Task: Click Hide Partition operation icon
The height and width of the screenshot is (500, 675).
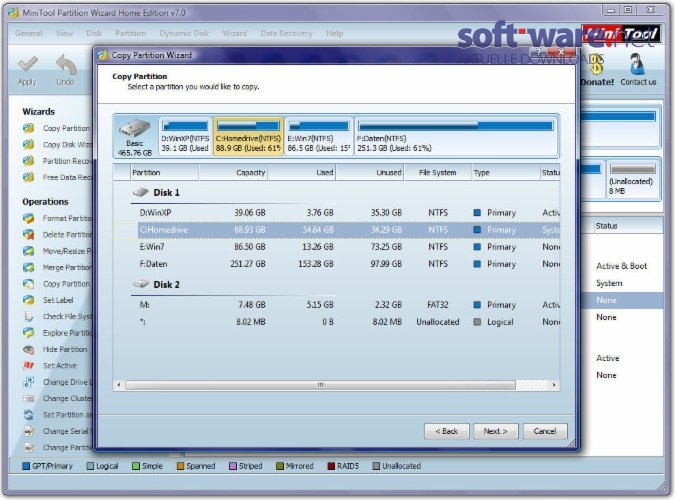Action: tap(28, 349)
